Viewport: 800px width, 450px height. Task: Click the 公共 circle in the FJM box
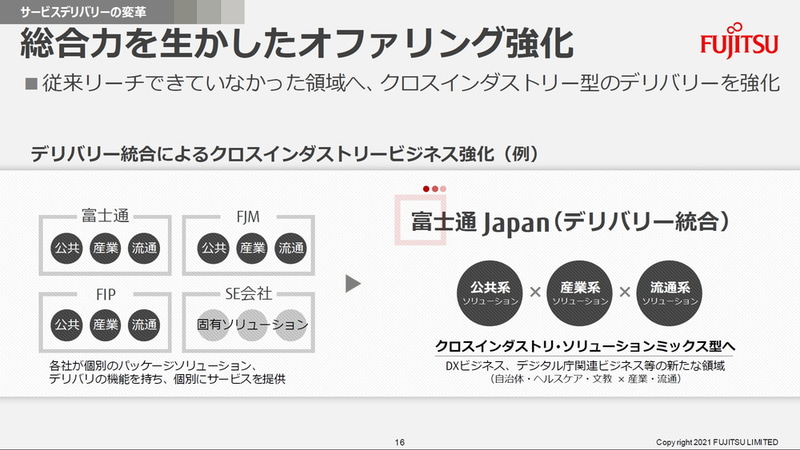tap(213, 248)
